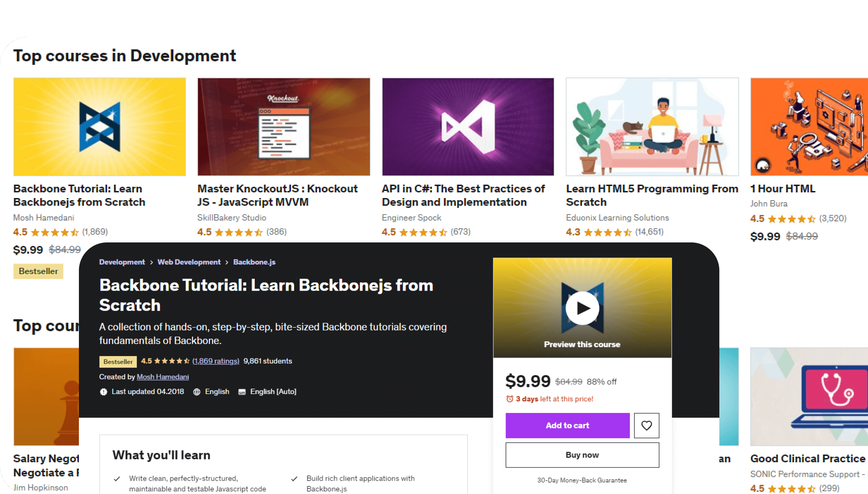Viewport: 868px width, 494px height.
Task: Play the course preview video
Action: (x=582, y=308)
